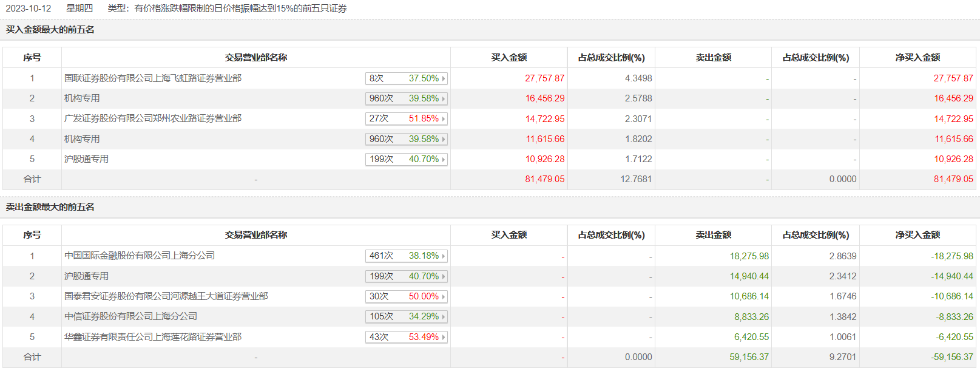Click 华鑫证券上海莲花路证券营业部 link
Screen dimensions: 980x371
click(x=153, y=337)
